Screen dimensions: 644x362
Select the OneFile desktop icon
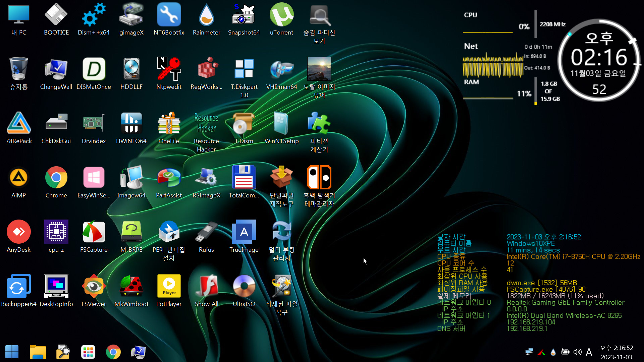(x=169, y=128)
